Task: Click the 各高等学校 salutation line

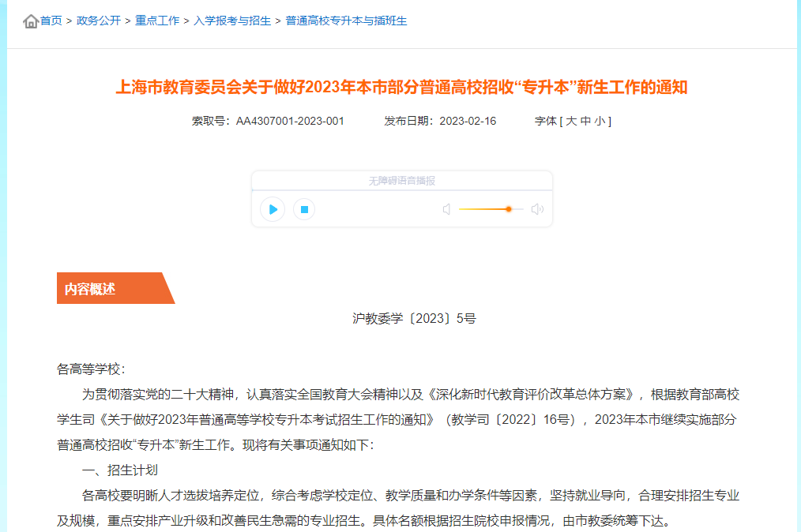Action: click(91, 369)
